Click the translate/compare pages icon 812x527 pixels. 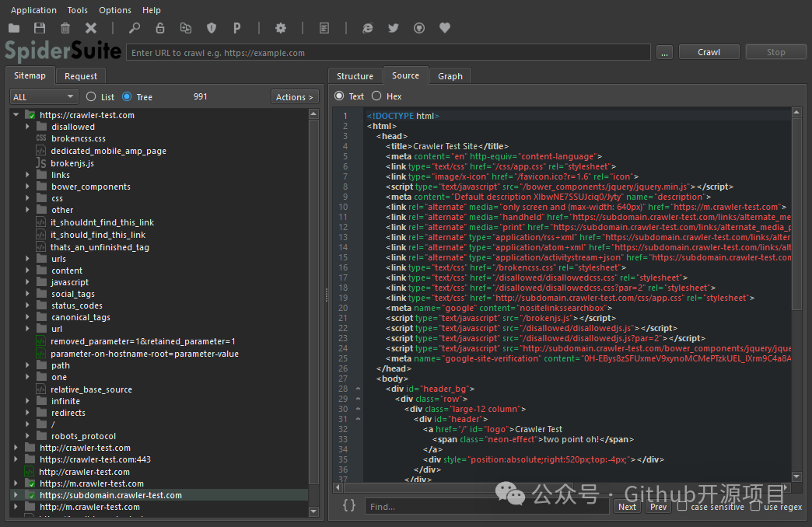(185, 28)
